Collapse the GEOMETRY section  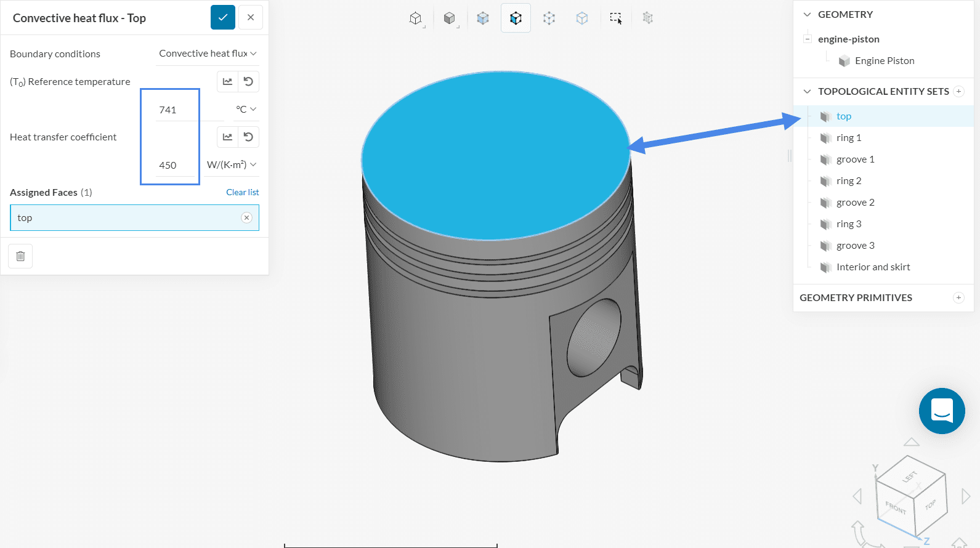tap(807, 14)
